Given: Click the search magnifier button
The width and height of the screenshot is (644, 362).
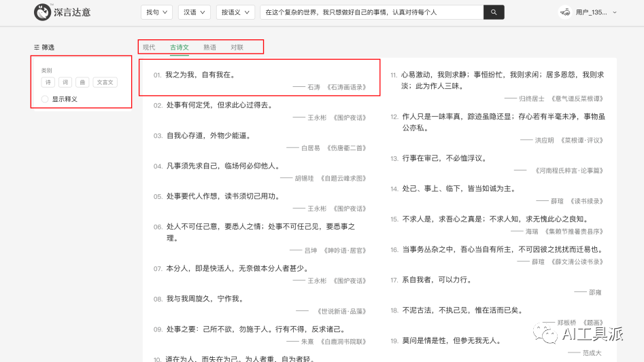Looking at the screenshot, I should (494, 12).
